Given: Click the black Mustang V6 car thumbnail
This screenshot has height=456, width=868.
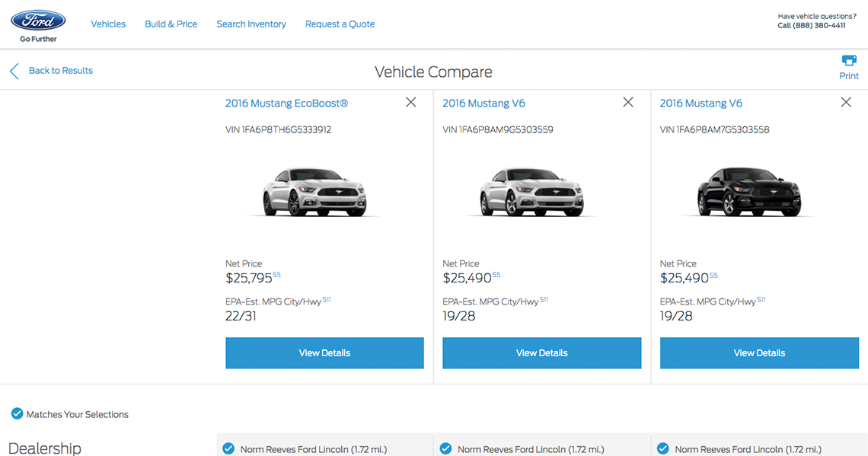Looking at the screenshot, I should pos(749,192).
